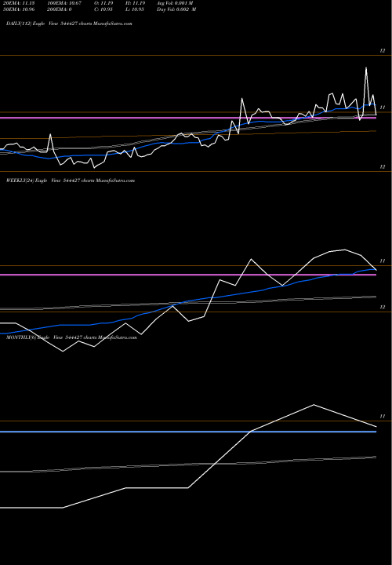Select the close price C: 10.93

click(x=103, y=9)
